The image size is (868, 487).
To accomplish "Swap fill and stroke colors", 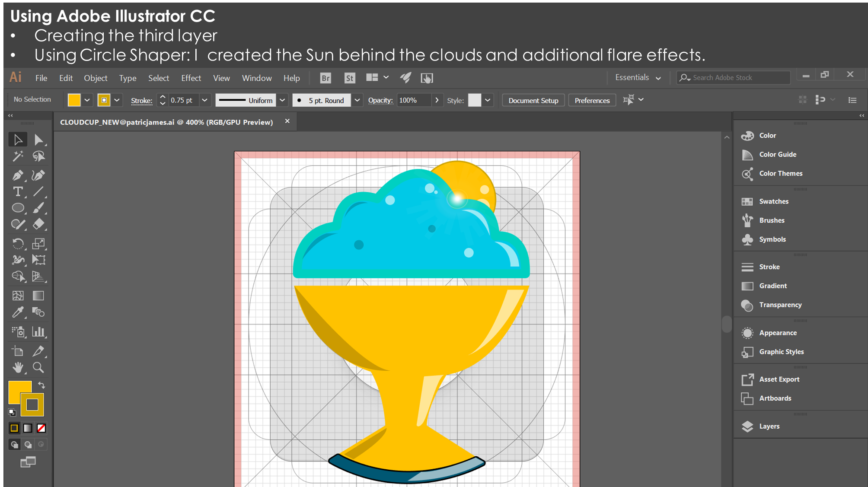I will click(41, 385).
